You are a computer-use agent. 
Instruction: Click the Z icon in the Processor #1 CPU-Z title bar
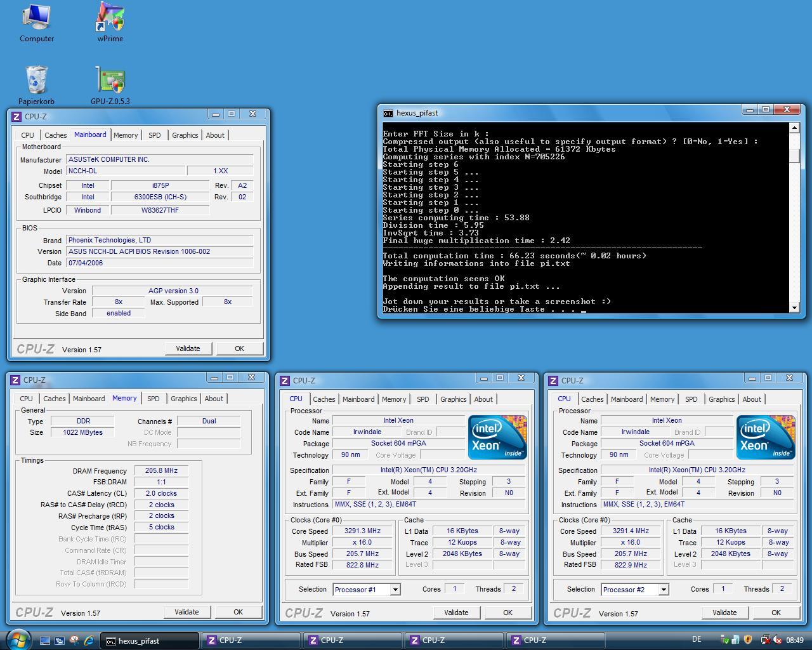point(285,380)
